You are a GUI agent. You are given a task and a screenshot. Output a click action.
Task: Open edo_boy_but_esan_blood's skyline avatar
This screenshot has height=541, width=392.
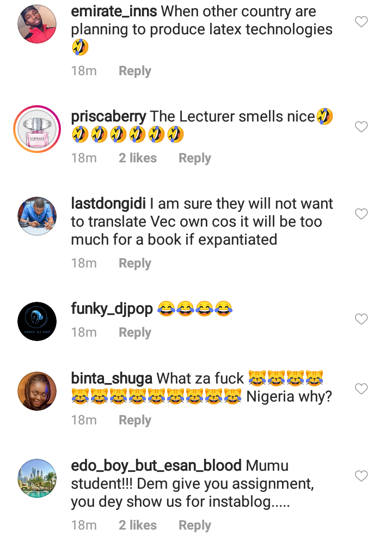[x=37, y=478]
